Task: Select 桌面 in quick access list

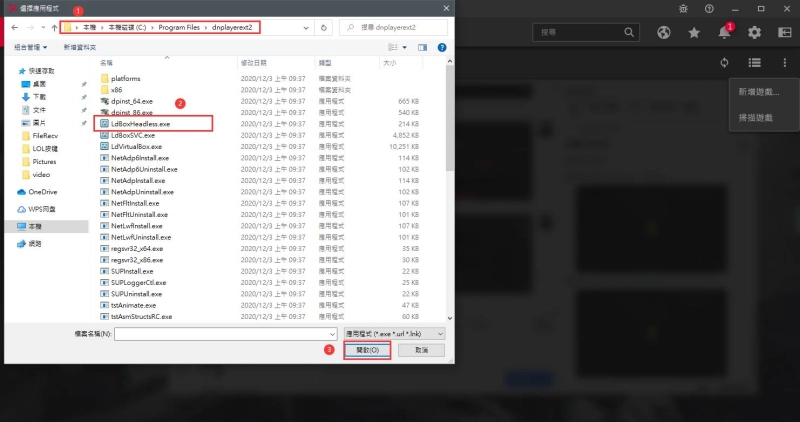Action: tap(34, 84)
